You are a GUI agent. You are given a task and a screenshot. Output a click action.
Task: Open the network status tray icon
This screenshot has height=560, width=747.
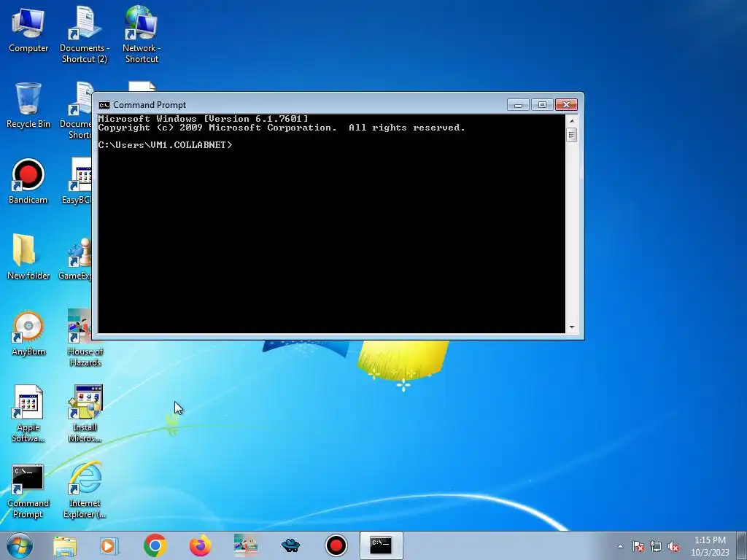point(656,546)
